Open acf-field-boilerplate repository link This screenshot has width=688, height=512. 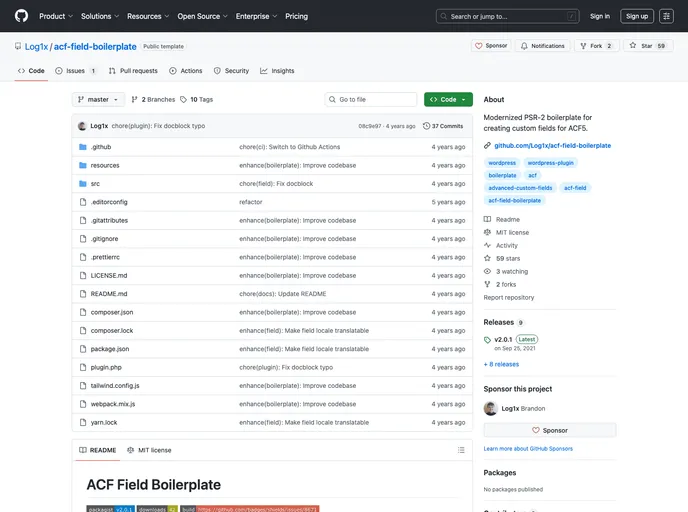point(95,47)
